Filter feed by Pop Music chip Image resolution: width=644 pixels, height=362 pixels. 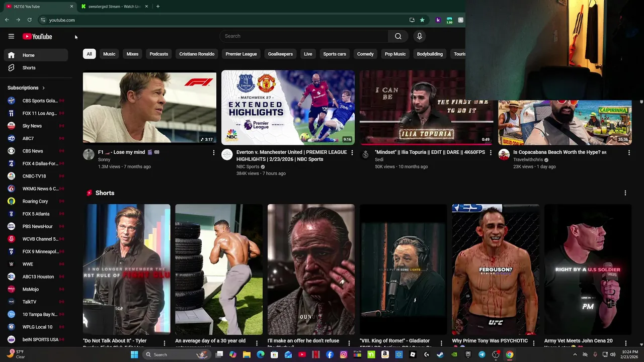(x=395, y=54)
